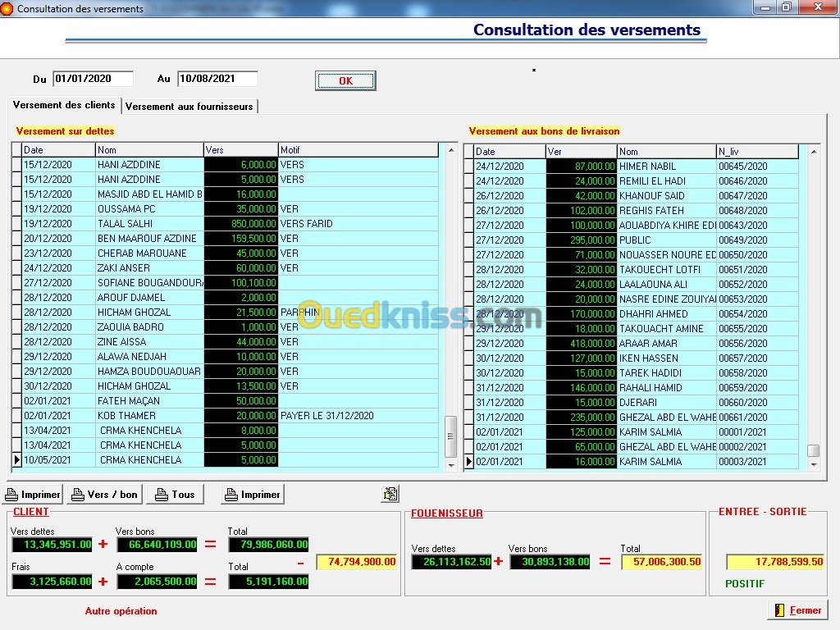Click the Autre opération link
840x630 pixels.
(121, 611)
